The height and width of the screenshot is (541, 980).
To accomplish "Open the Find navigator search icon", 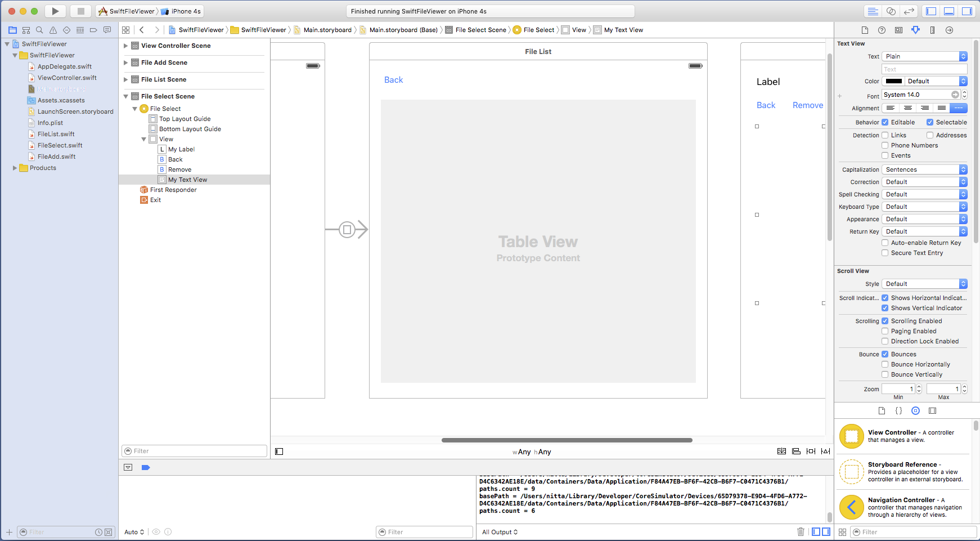I will click(39, 30).
